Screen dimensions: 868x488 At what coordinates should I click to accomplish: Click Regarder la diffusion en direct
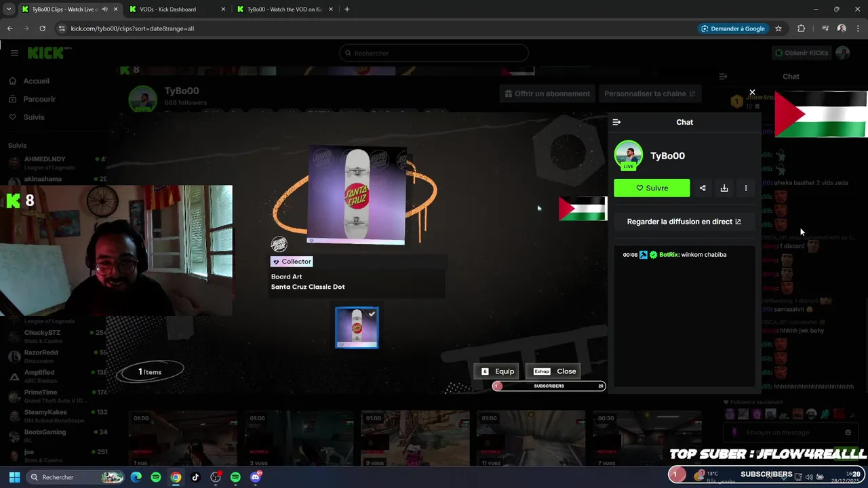[684, 222]
